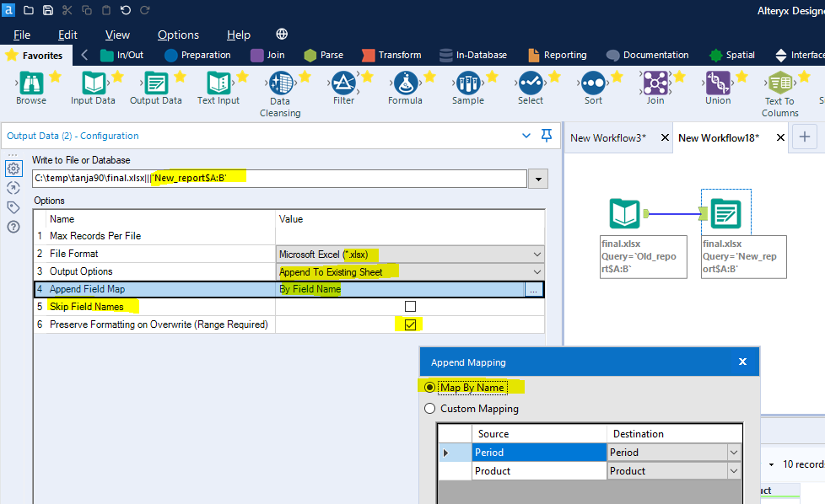Click the open folder icon in title bar
The width and height of the screenshot is (825, 504).
point(29,10)
